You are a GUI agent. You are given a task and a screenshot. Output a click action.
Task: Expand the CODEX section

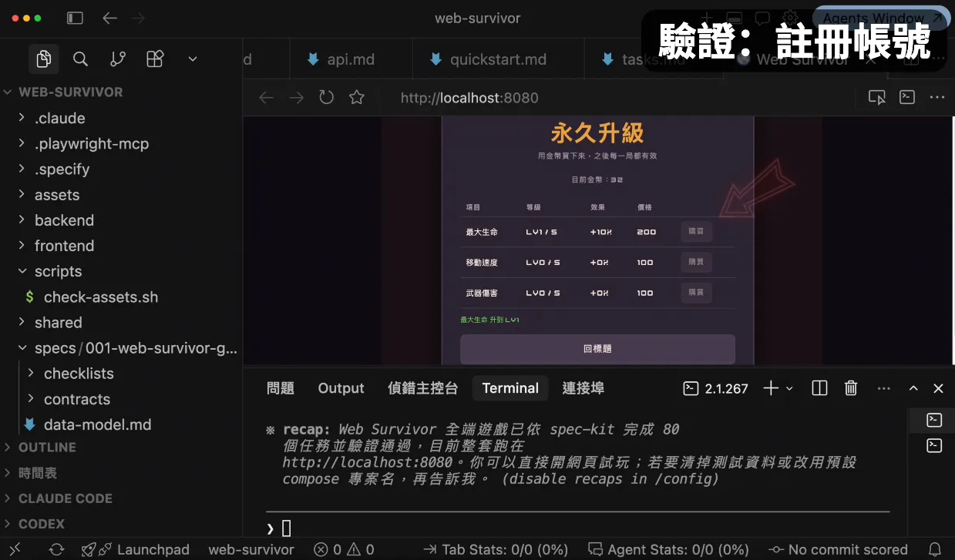coord(121,524)
